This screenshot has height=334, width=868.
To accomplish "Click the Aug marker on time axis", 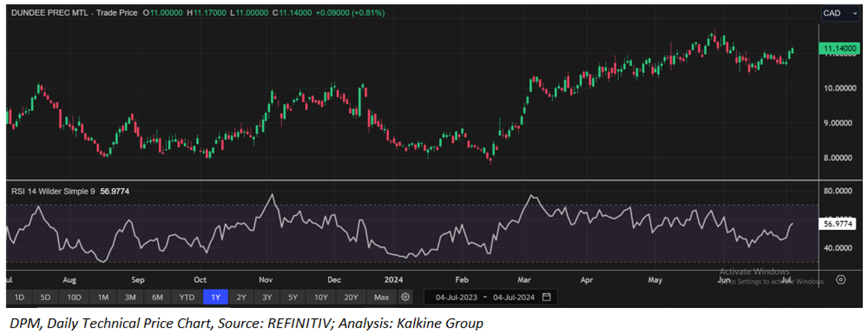I will coord(70,280).
